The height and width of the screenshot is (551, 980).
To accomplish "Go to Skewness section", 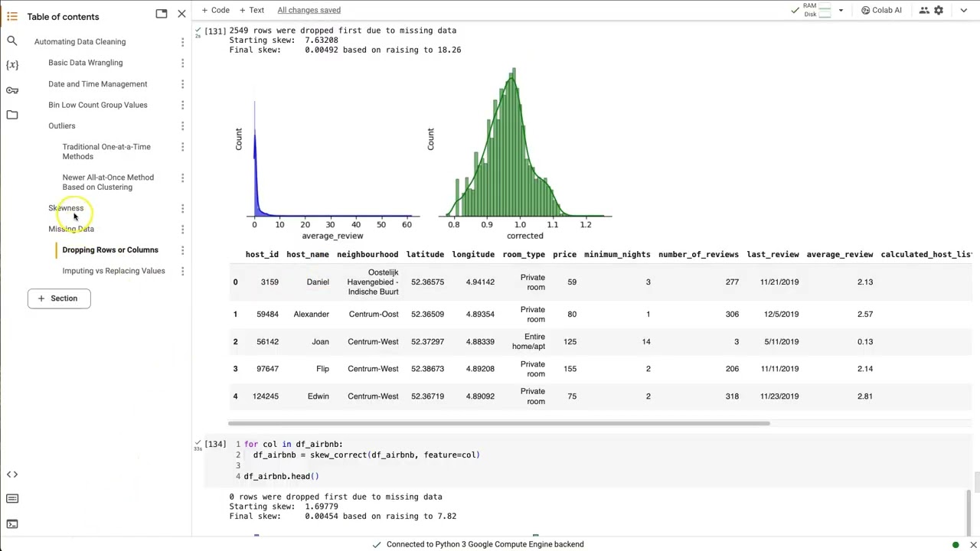I will 66,208.
